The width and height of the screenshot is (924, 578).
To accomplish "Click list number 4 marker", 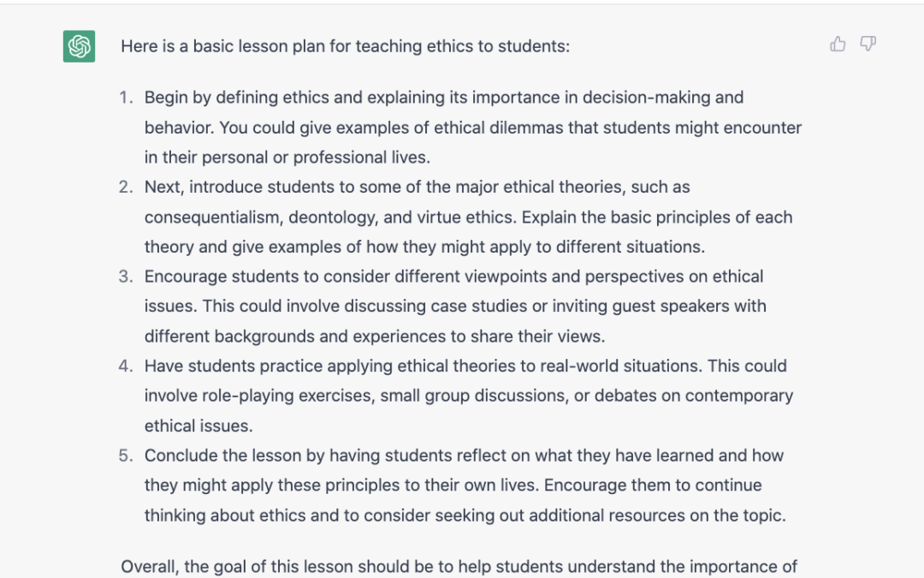I will tap(126, 366).
